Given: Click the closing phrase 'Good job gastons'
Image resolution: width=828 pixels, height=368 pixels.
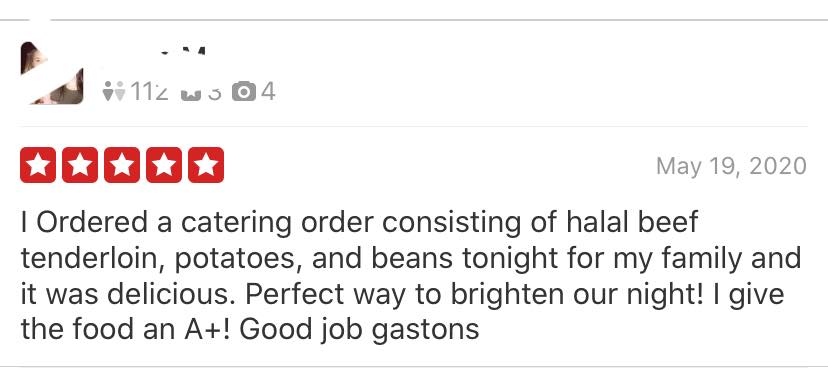Looking at the screenshot, I should 359,331.
